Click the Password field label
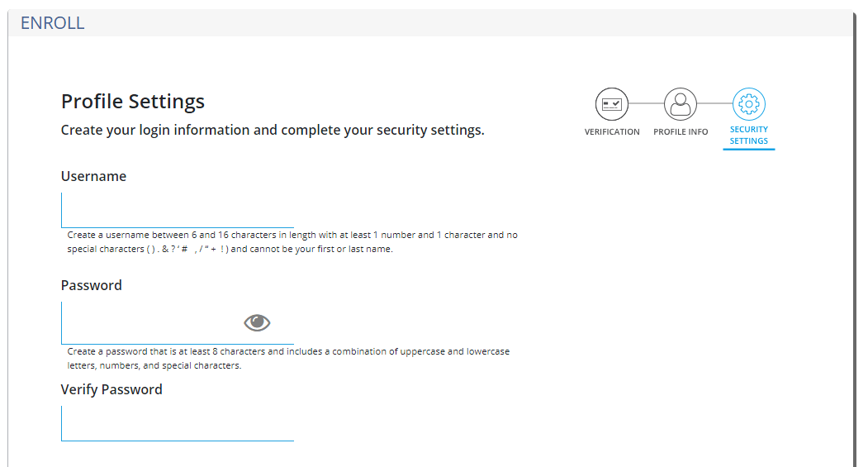The height and width of the screenshot is (467, 868). point(92,285)
